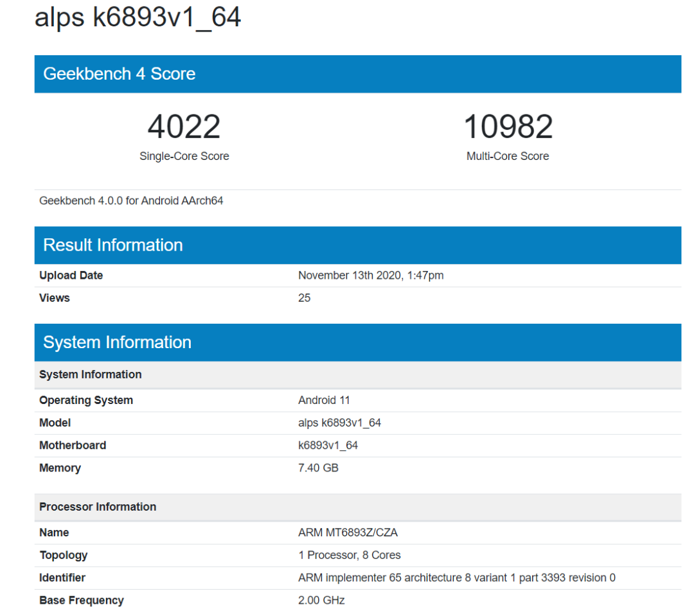Select the Multi-Core Score label
The image size is (694, 616).
[508, 156]
